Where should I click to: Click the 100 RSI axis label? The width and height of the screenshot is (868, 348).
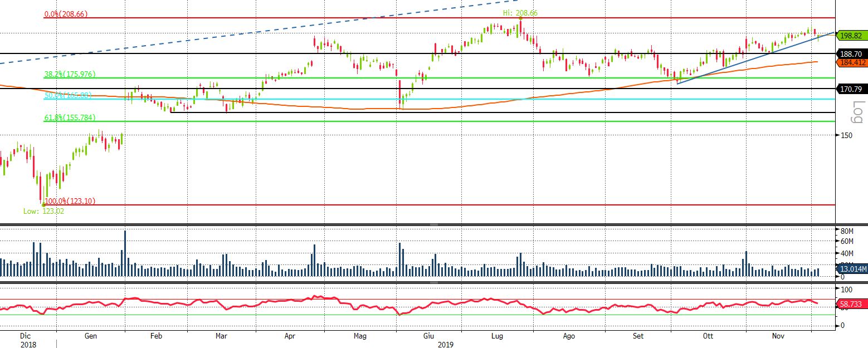click(847, 290)
